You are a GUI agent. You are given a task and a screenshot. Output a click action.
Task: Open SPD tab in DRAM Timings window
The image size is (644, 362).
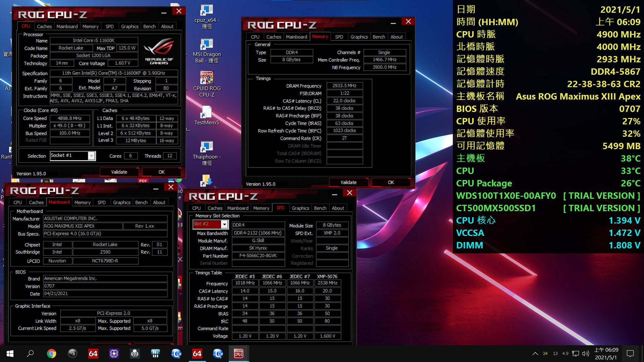tap(339, 37)
